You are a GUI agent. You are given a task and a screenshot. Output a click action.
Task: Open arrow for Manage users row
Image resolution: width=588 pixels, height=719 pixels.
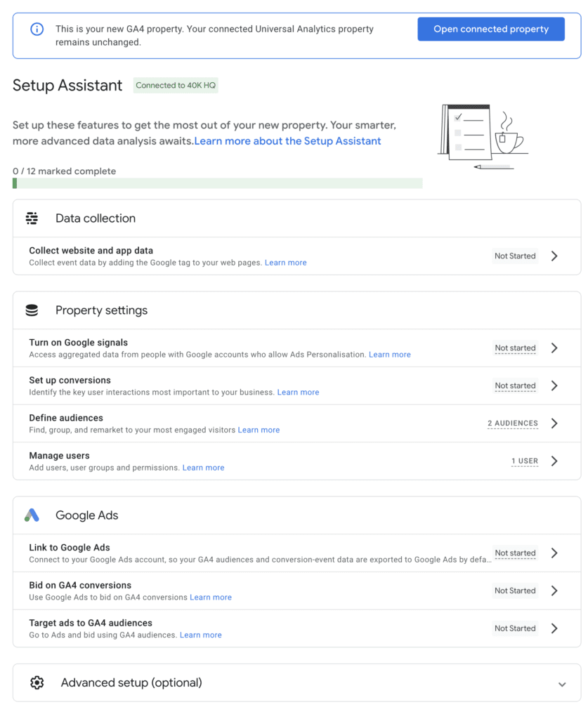click(554, 461)
